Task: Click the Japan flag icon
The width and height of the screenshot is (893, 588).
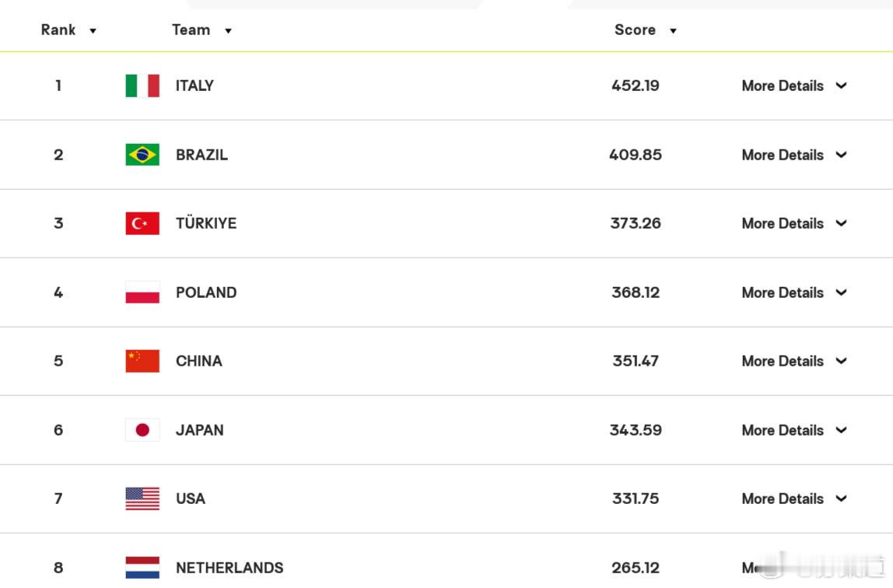Action: [142, 430]
